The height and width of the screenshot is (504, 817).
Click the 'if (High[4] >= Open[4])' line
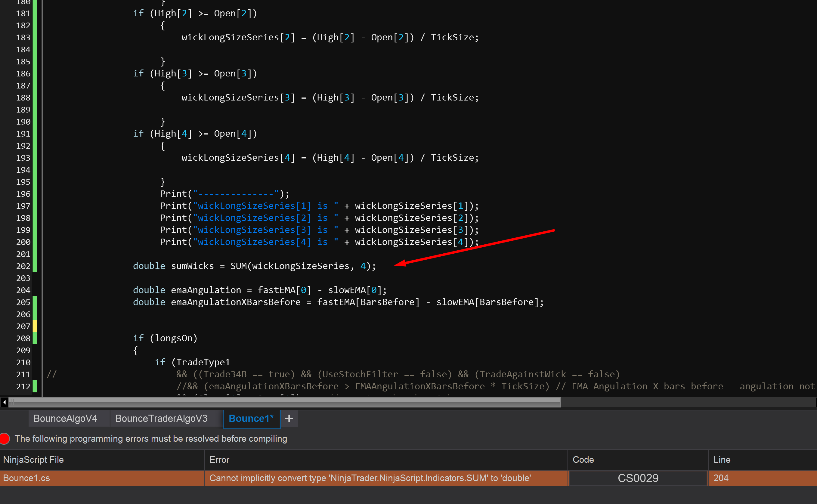(195, 134)
